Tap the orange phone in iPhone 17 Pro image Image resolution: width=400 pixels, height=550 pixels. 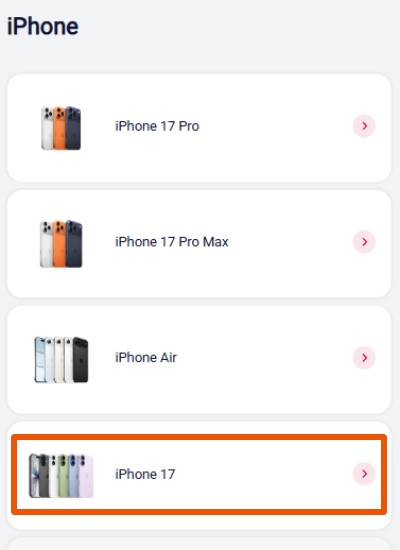(59, 128)
